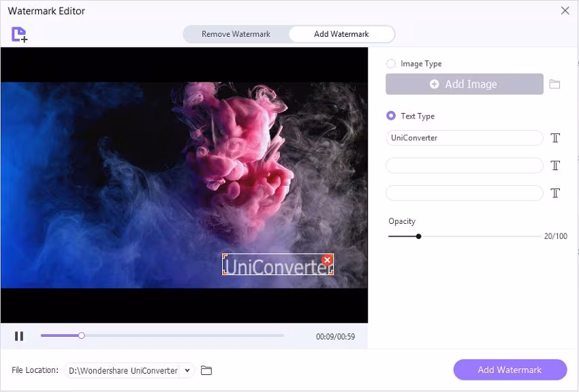579x392 pixels.
Task: Click the Add Image button
Action: point(465,84)
